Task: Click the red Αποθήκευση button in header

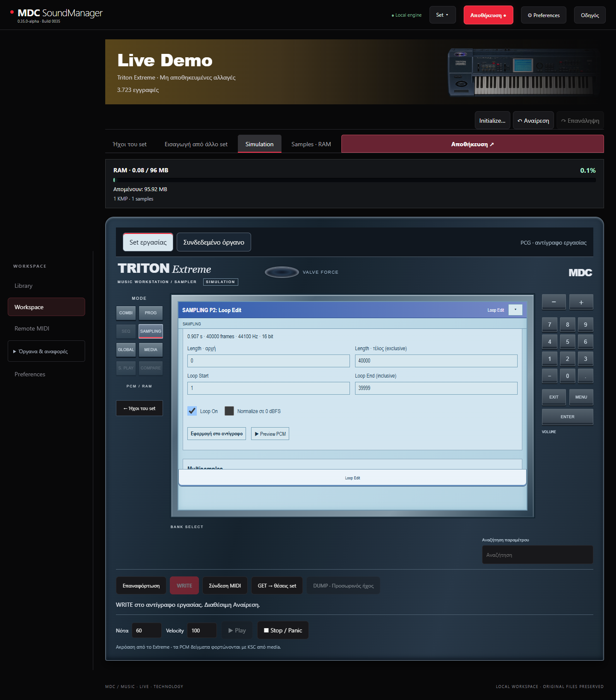Action: click(x=488, y=15)
